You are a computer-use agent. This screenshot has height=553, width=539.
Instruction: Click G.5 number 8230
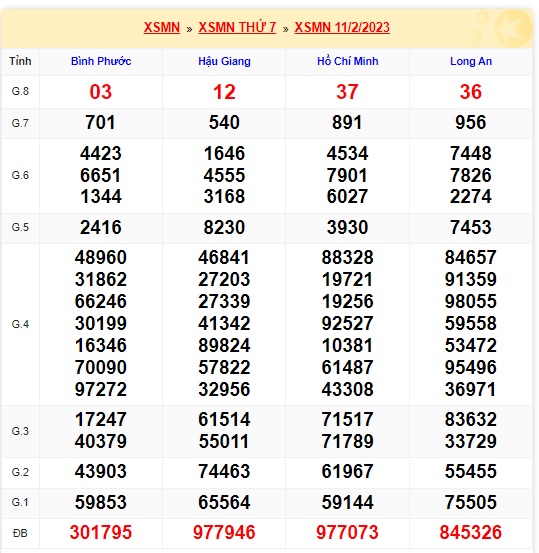point(224,227)
